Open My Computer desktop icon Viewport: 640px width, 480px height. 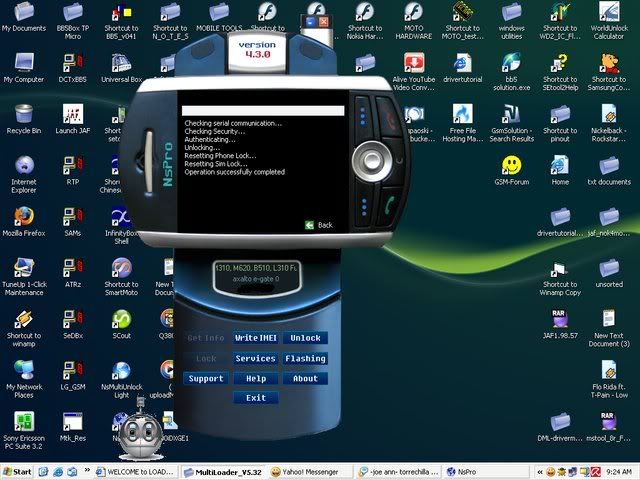click(x=24, y=68)
